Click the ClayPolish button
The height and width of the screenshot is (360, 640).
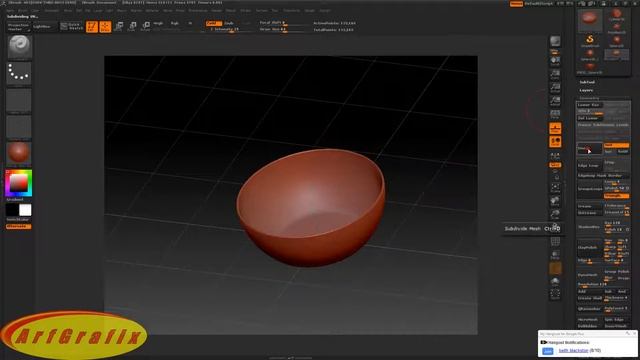(x=590, y=247)
